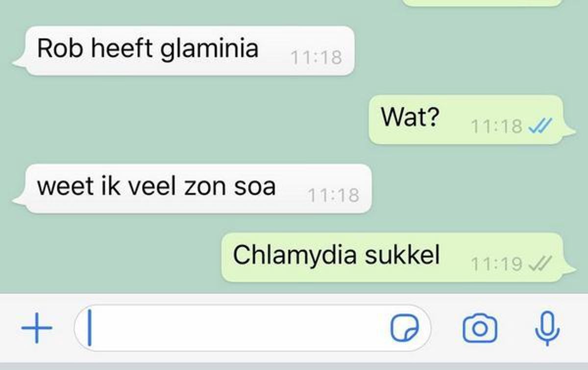Tap the 11:18 timestamp on "Rob heeft glaminia"
The height and width of the screenshot is (370, 588).
(x=316, y=58)
